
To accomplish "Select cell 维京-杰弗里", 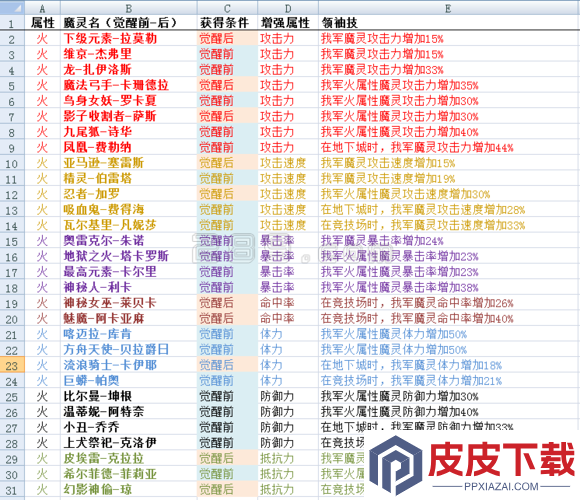I will pos(129,54).
